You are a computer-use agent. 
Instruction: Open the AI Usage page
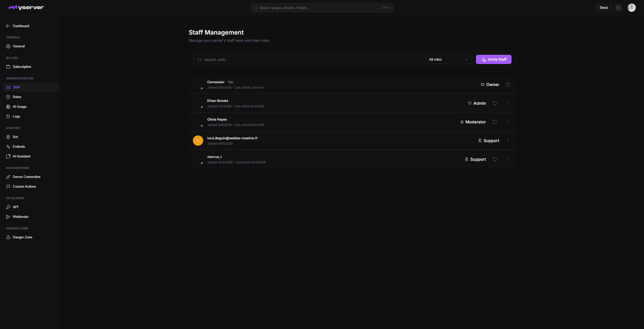[x=31, y=107]
